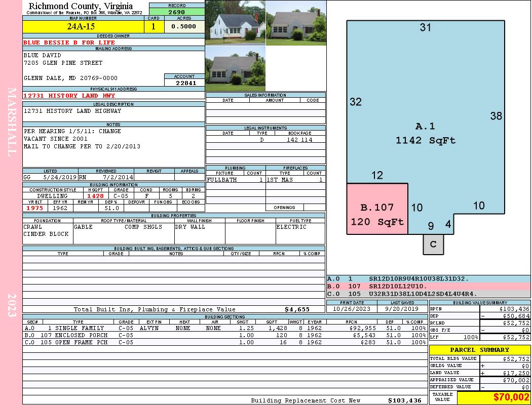Image resolution: width=532 pixels, height=405 pixels.
Task: Select the physical 911 address text
Action: pyautogui.click(x=69, y=96)
